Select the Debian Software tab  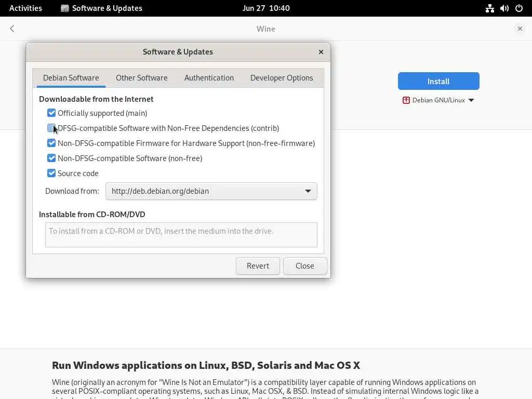point(71,78)
